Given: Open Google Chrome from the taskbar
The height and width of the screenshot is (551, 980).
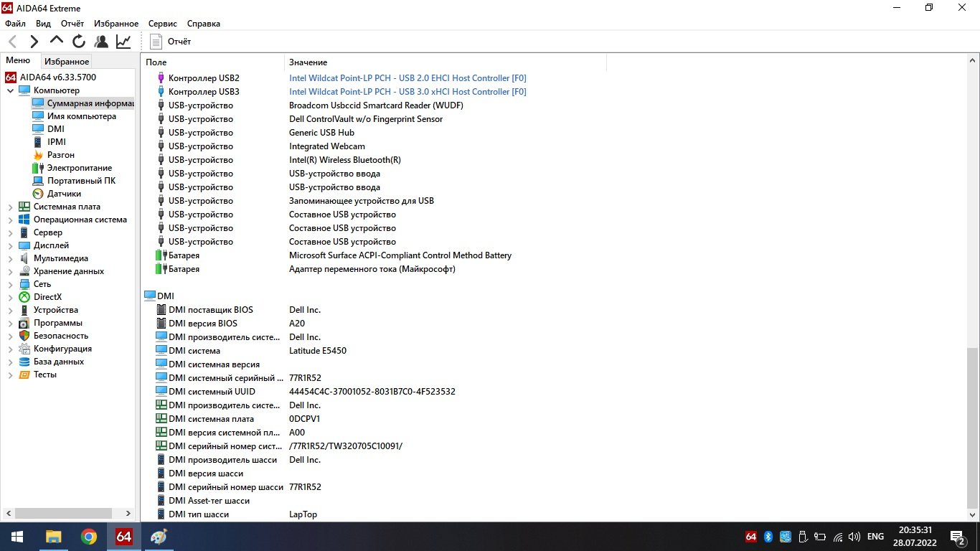Looking at the screenshot, I should (88, 537).
